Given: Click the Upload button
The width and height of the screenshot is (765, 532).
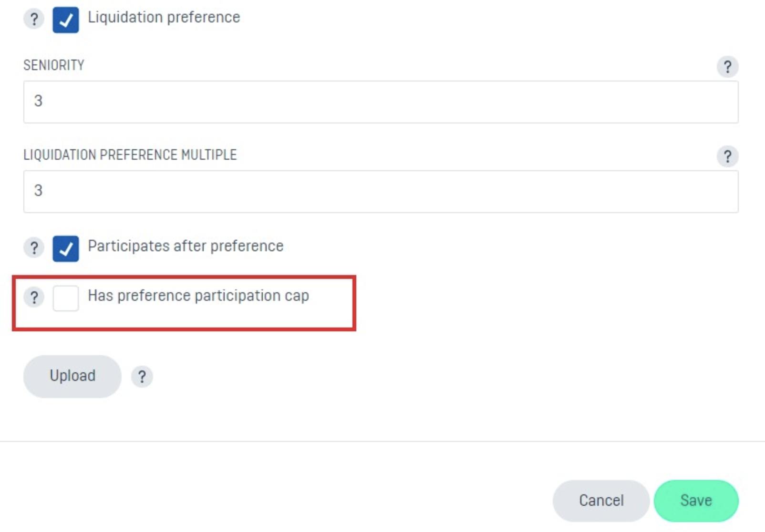Looking at the screenshot, I should (x=72, y=376).
